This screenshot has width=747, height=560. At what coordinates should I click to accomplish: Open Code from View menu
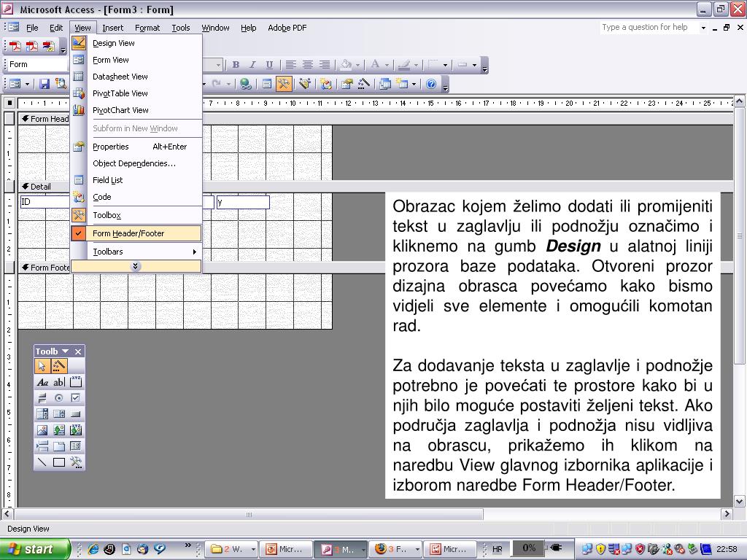[x=136, y=197]
